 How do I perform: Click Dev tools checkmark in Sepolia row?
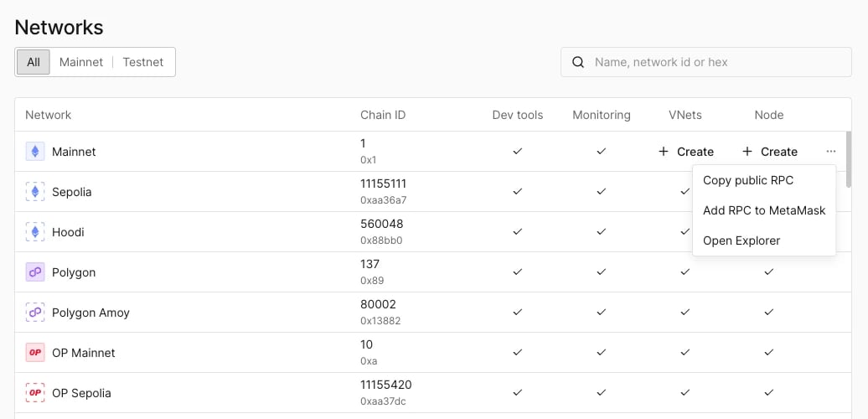pyautogui.click(x=518, y=192)
